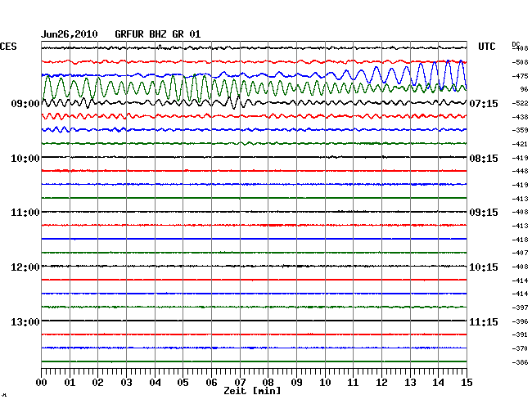This screenshot has height=404, width=532.
Task: Pick the DC offset value -391
Action: tap(520, 334)
